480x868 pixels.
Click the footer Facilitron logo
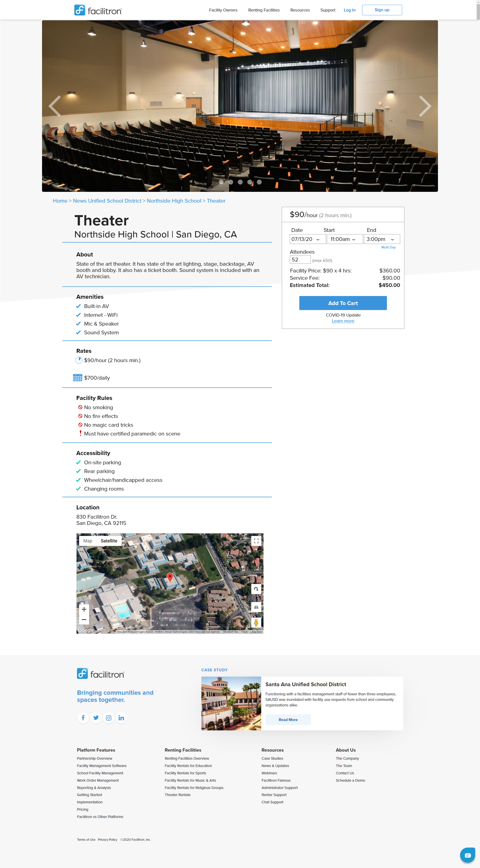pos(100,674)
